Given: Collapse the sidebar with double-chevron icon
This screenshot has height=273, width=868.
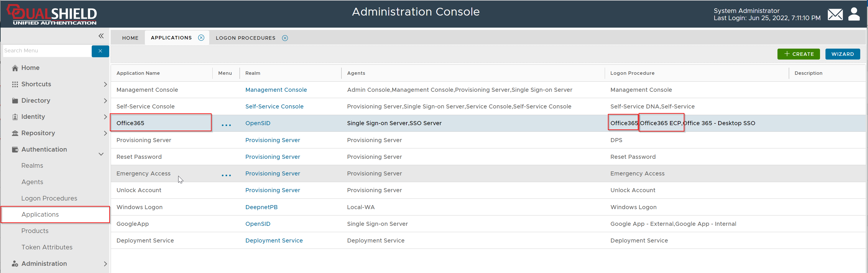Looking at the screenshot, I should (101, 36).
